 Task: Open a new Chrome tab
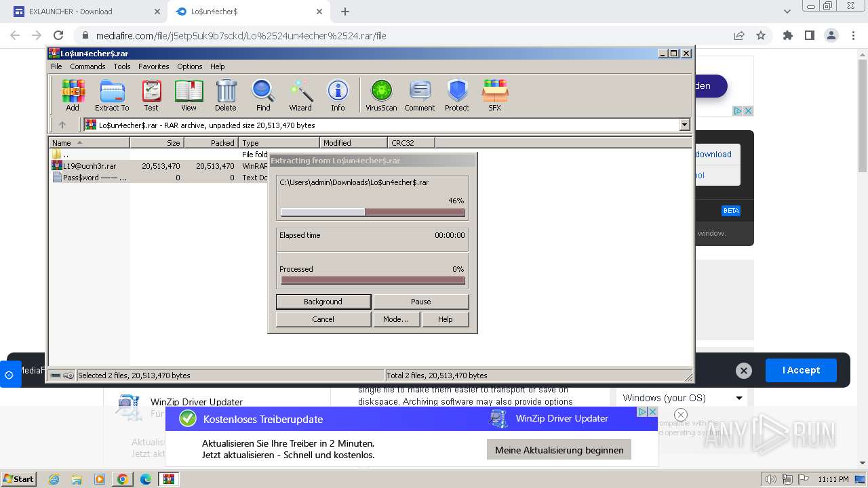345,12
